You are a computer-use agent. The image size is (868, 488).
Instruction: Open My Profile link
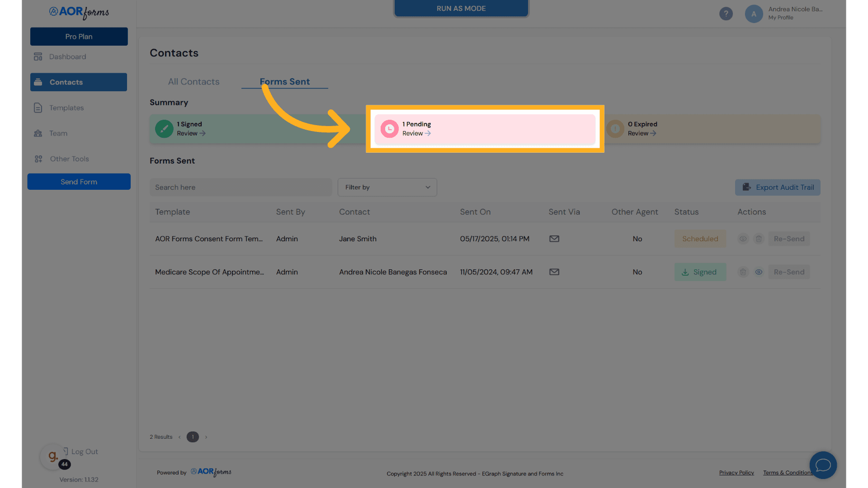coord(781,18)
